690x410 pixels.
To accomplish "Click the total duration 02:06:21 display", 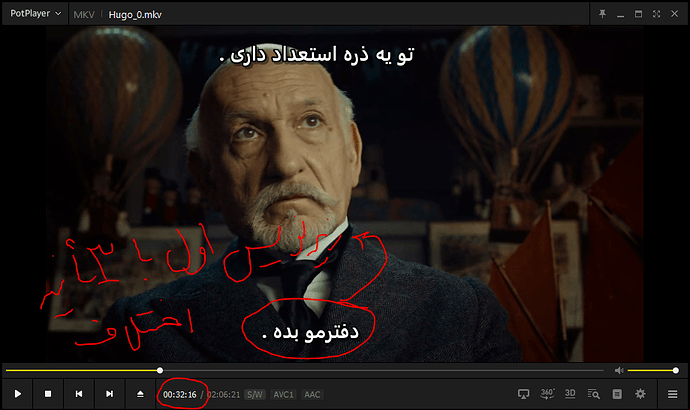I will [x=224, y=395].
